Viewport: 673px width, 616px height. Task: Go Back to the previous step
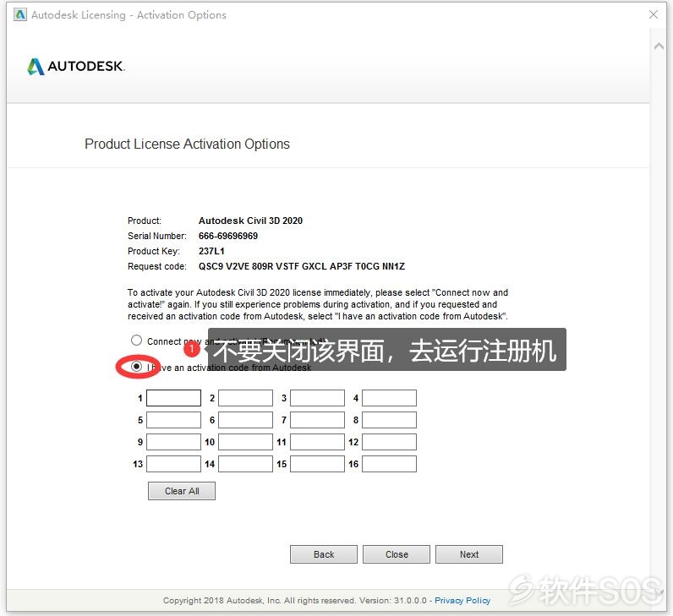click(x=324, y=554)
